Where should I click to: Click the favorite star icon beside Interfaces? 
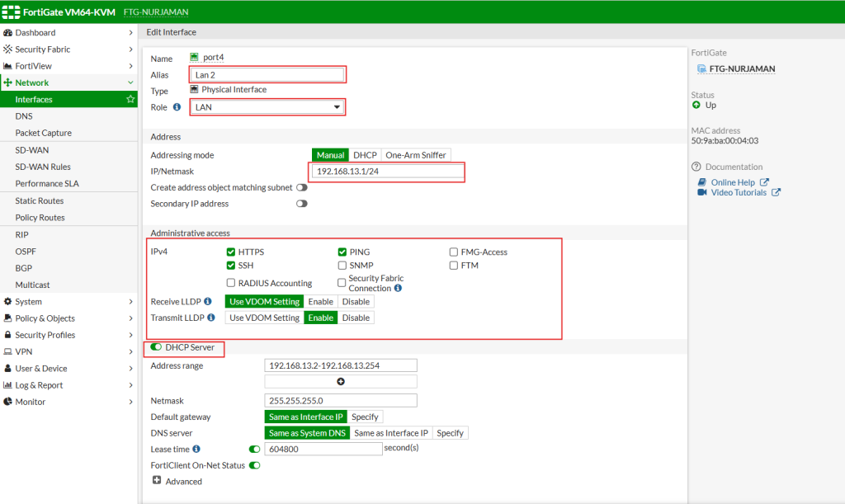click(130, 100)
